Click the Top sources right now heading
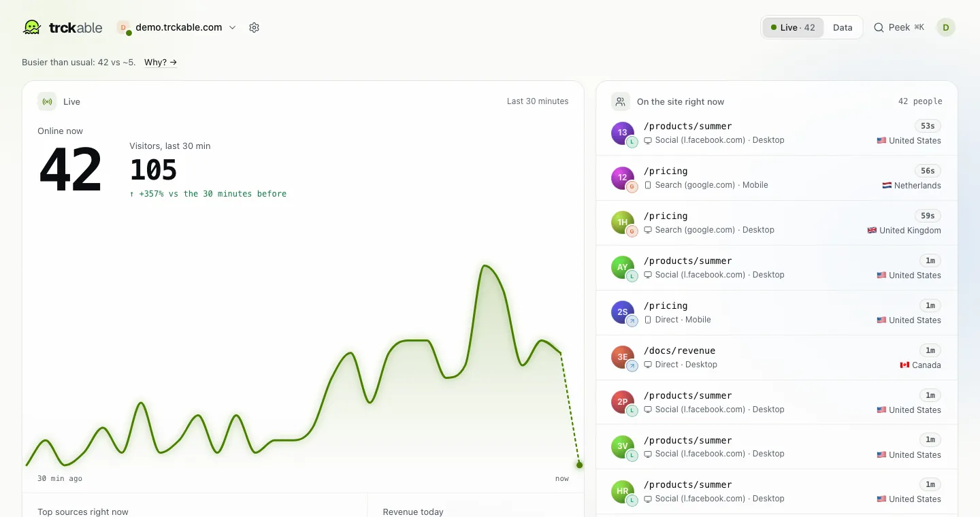980x517 pixels. click(x=83, y=512)
